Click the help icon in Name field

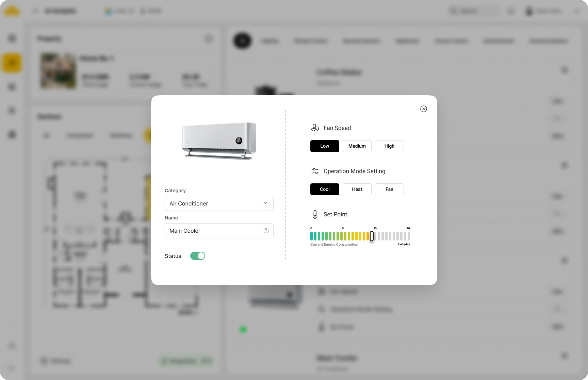coord(266,231)
